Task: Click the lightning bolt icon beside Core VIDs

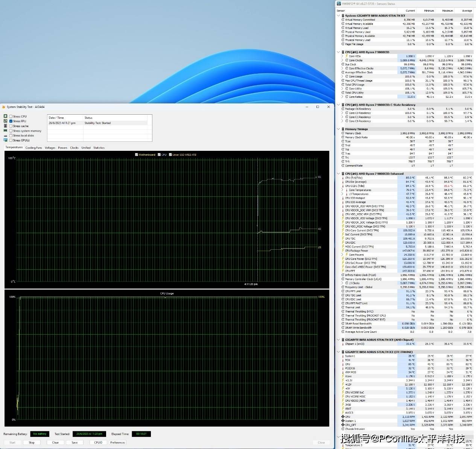Action: [347, 56]
